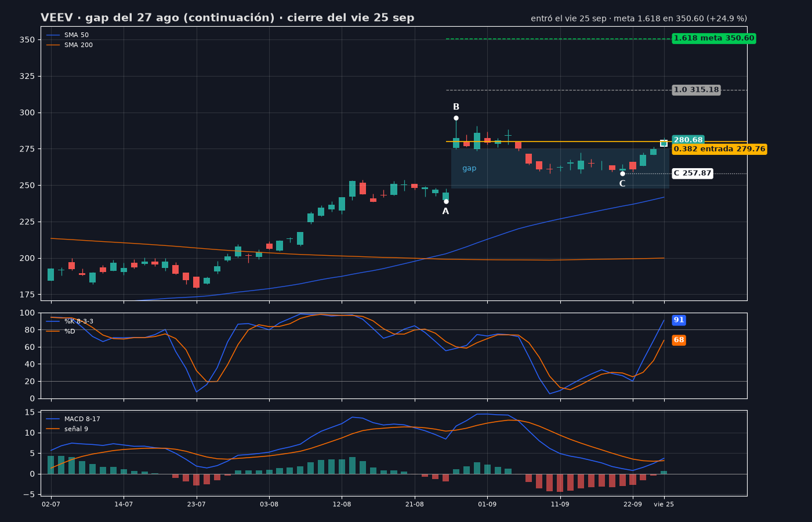812x522 pixels.
Task: Click the 60 tick on the stochastic axis
Action: [30, 347]
